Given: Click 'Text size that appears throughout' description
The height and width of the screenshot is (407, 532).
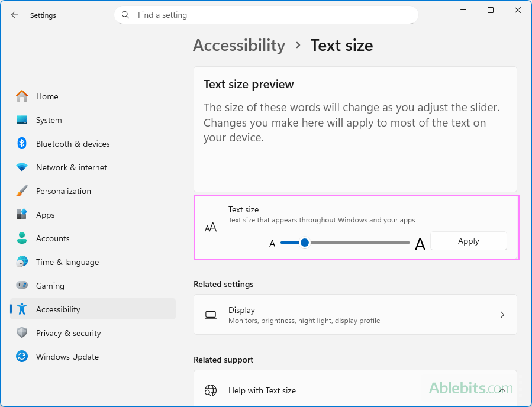Looking at the screenshot, I should coord(322,220).
